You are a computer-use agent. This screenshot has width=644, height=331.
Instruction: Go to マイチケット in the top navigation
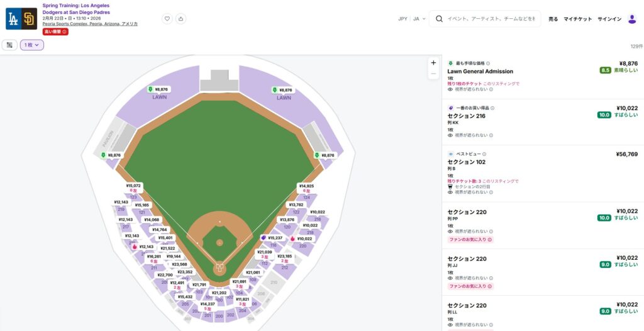point(577,19)
